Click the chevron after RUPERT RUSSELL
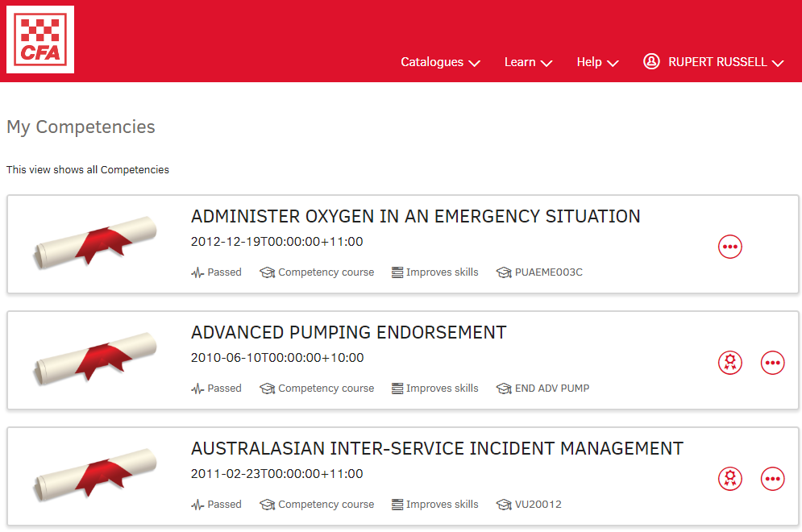This screenshot has height=532, width=802. point(778,64)
